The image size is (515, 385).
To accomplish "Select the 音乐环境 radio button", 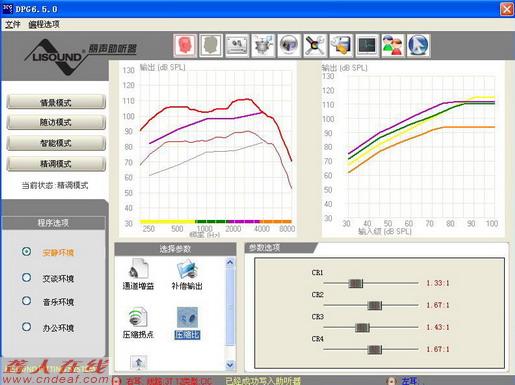I will click(x=27, y=301).
